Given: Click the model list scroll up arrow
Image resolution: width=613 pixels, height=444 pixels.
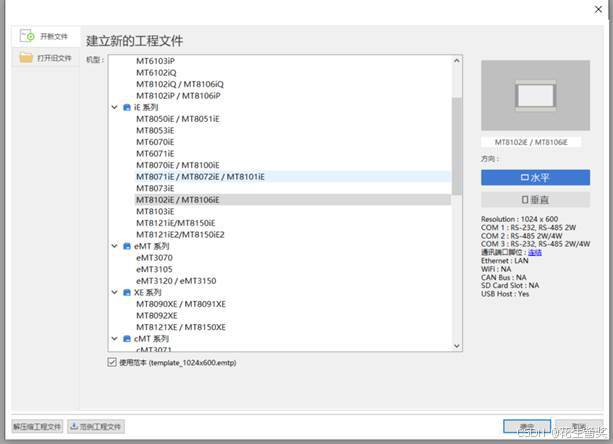Looking at the screenshot, I should [456, 61].
